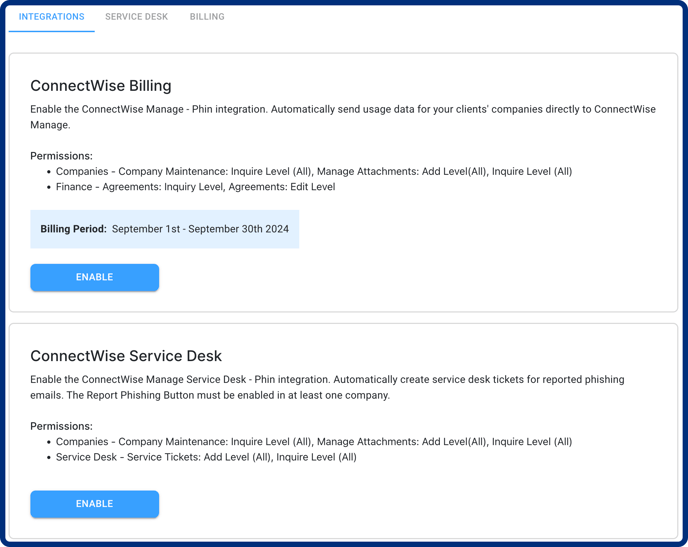Enable the ConnectWise Billing integration

coord(94,277)
